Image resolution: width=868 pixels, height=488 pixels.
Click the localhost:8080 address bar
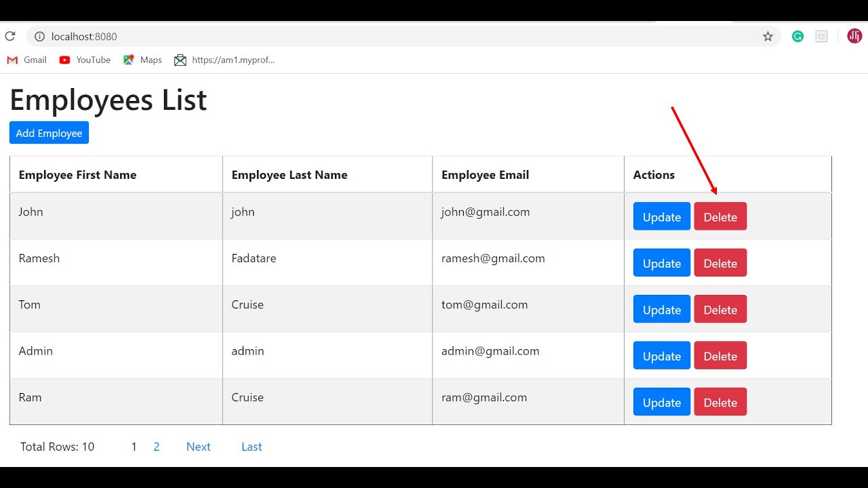[x=403, y=37]
